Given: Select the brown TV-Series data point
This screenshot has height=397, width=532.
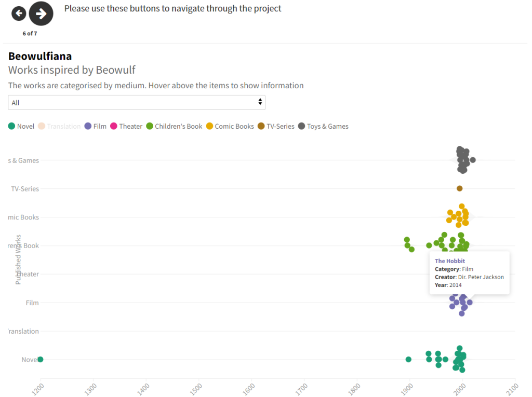Looking at the screenshot, I should click(459, 188).
